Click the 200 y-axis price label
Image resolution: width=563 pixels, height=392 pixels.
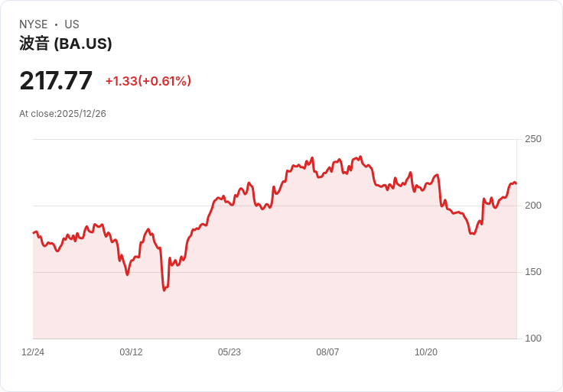(533, 206)
